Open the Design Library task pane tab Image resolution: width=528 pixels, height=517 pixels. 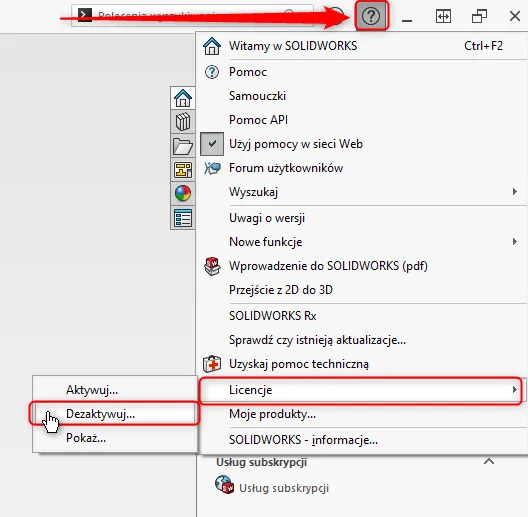coord(183,122)
